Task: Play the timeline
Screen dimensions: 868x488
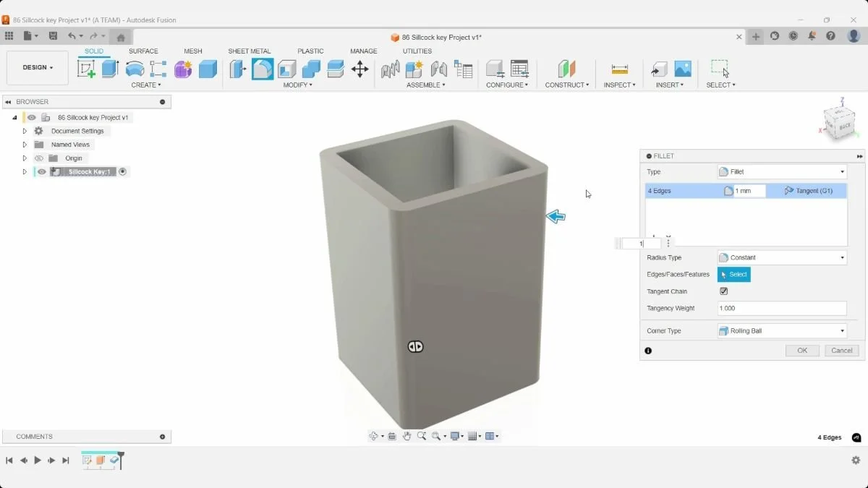Action: coord(38,461)
